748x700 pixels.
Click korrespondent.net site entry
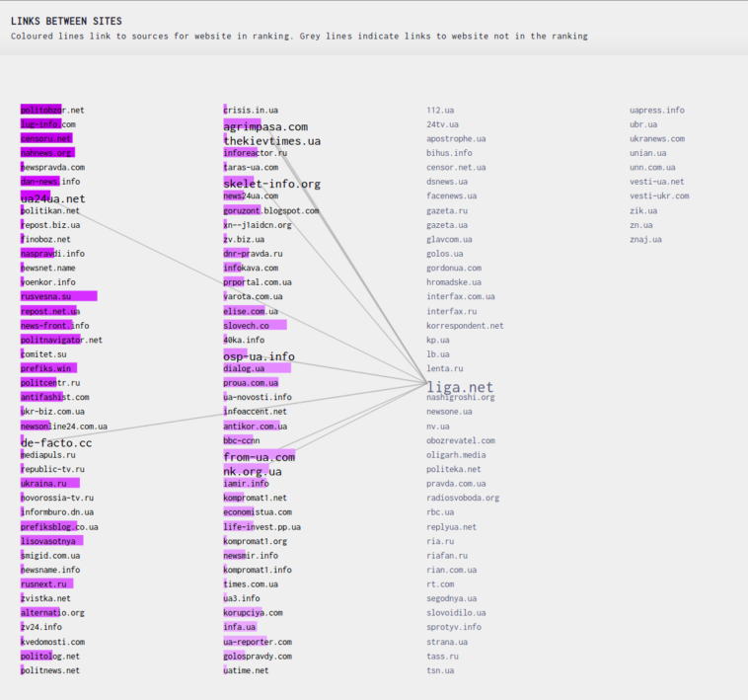tap(465, 326)
